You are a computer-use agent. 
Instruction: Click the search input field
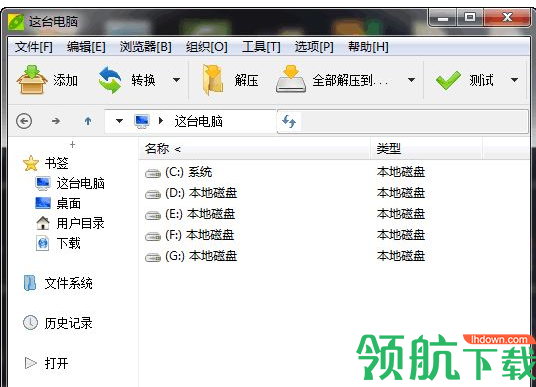pos(414,121)
